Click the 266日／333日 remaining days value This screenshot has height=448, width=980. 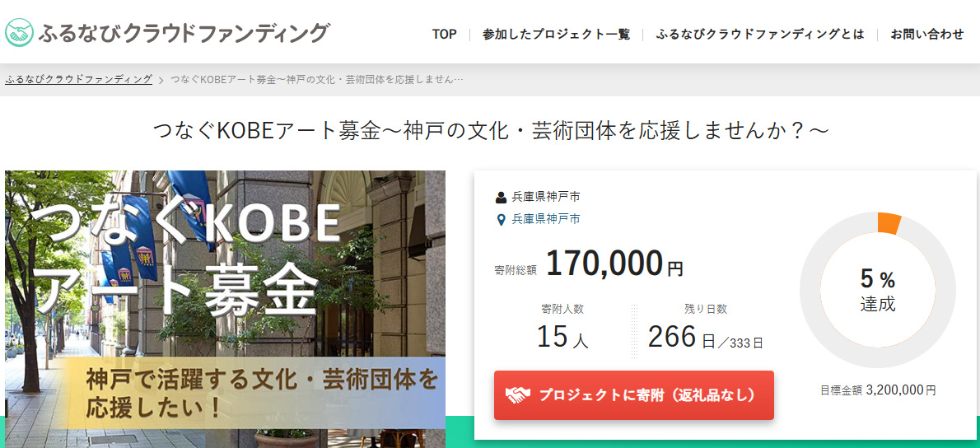tap(706, 338)
